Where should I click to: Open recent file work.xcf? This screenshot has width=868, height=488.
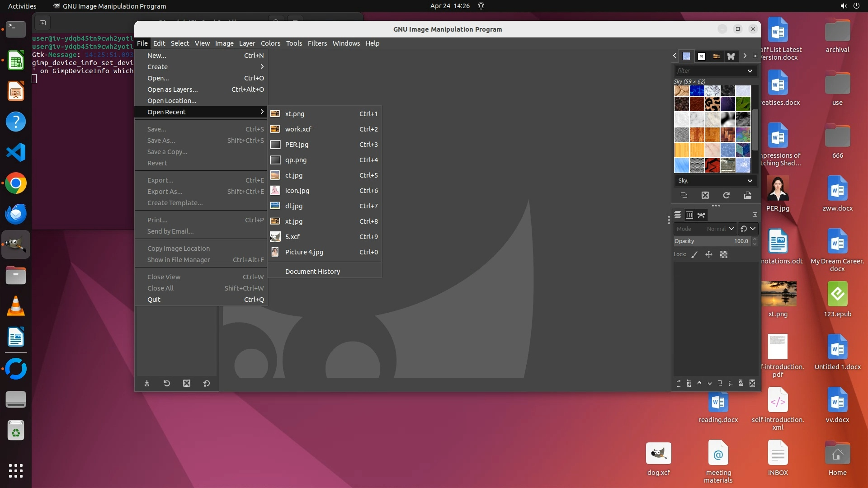pyautogui.click(x=298, y=129)
